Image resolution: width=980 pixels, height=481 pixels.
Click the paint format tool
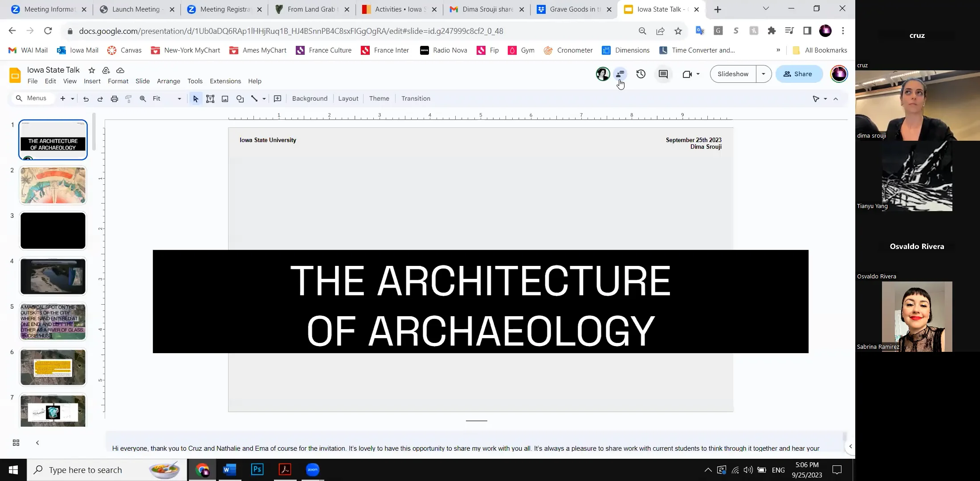[129, 98]
